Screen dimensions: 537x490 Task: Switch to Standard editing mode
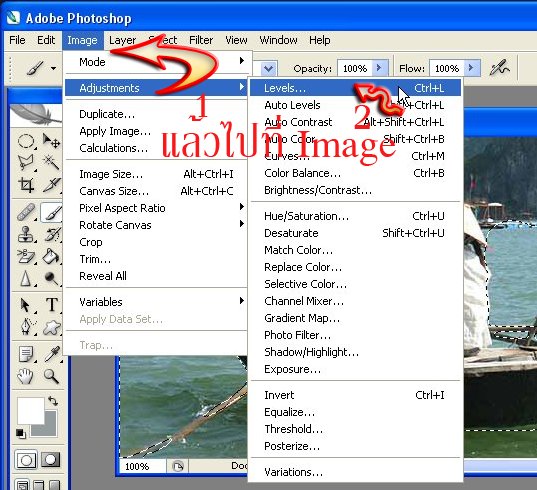tap(26, 460)
